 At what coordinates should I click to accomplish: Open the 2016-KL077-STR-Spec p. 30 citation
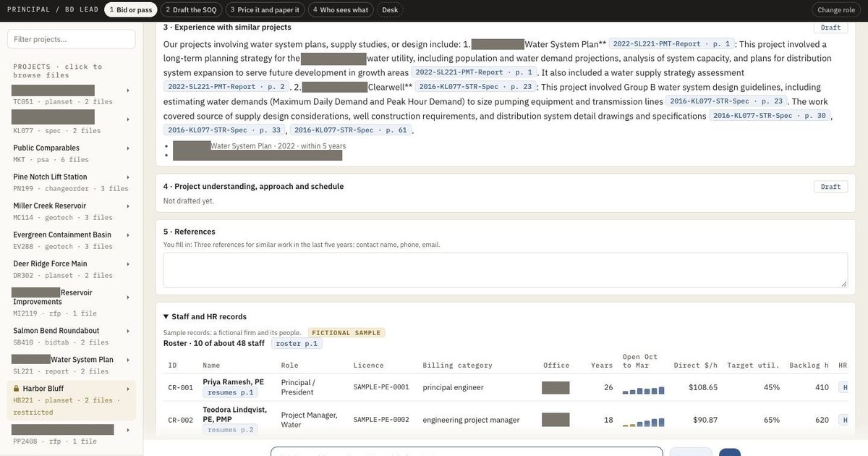point(770,116)
